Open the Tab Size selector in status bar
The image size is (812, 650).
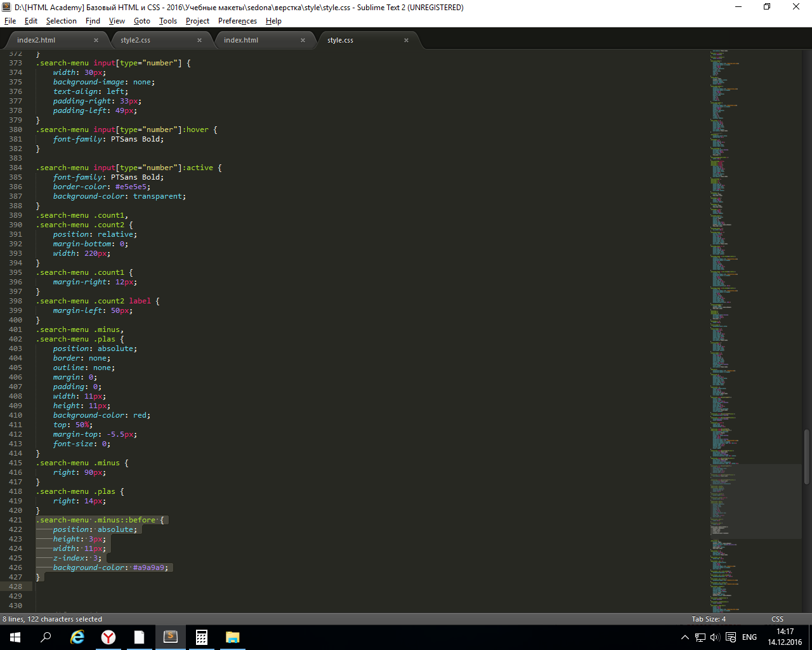coord(709,619)
